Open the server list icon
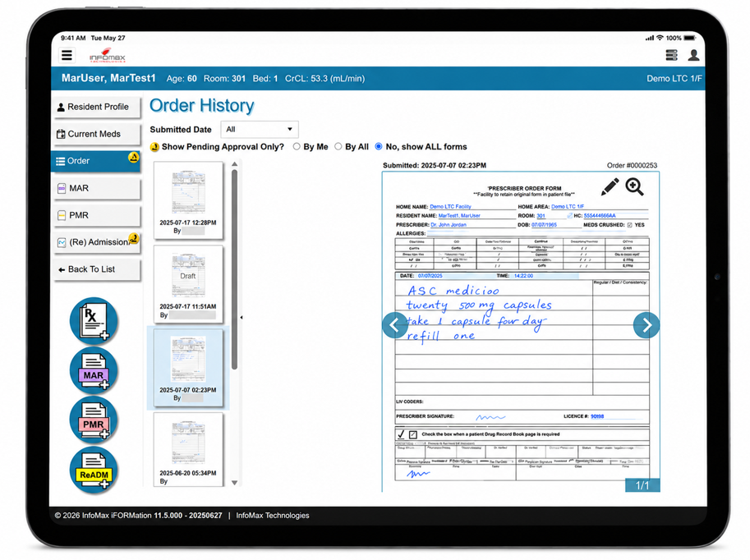This screenshot has width=750, height=560. point(672,55)
